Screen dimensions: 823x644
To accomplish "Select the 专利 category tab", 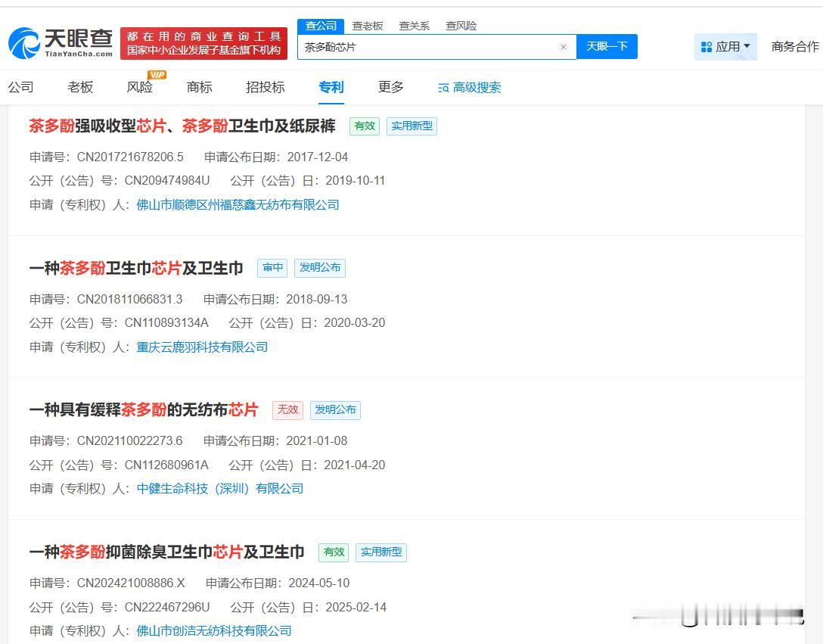I will click(331, 87).
